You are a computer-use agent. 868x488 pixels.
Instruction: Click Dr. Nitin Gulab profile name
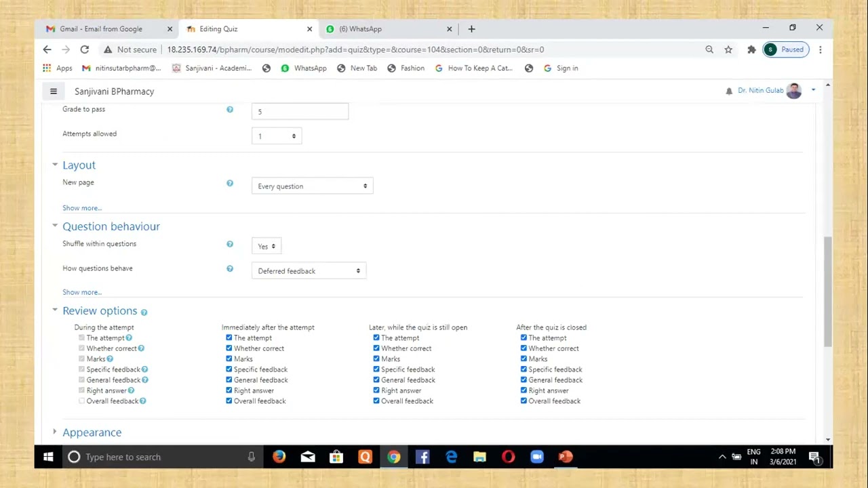tap(760, 90)
